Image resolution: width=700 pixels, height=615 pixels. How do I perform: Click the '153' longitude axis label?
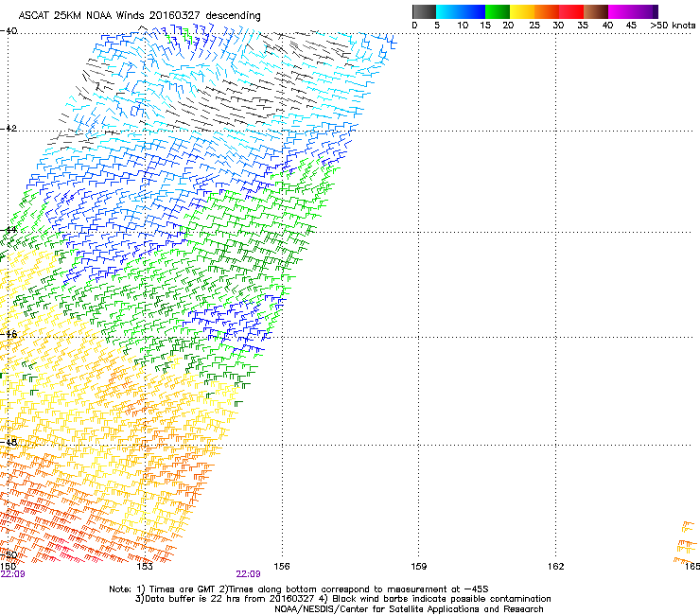[145, 567]
